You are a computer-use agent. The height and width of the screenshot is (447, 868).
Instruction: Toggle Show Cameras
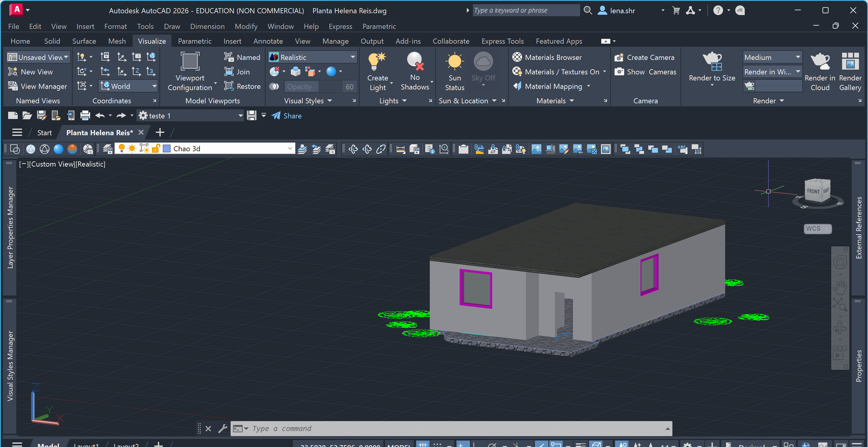point(645,72)
